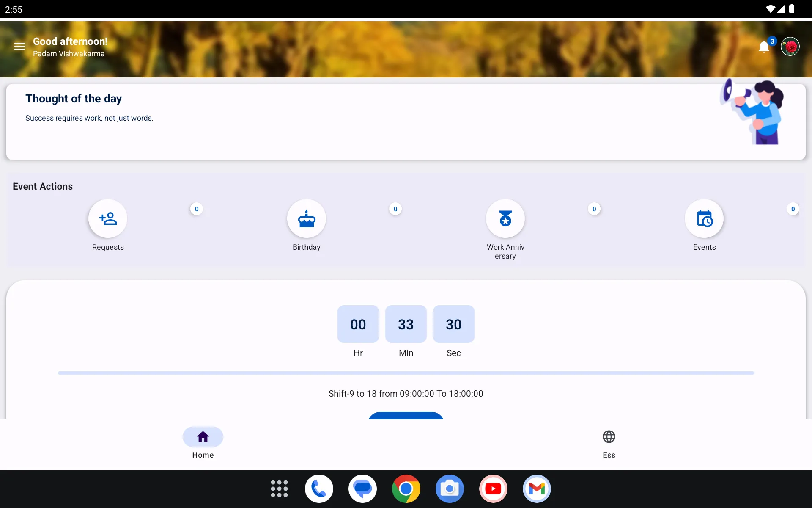Click the Padam Vishwakarma name
The image size is (812, 508).
[x=69, y=54]
